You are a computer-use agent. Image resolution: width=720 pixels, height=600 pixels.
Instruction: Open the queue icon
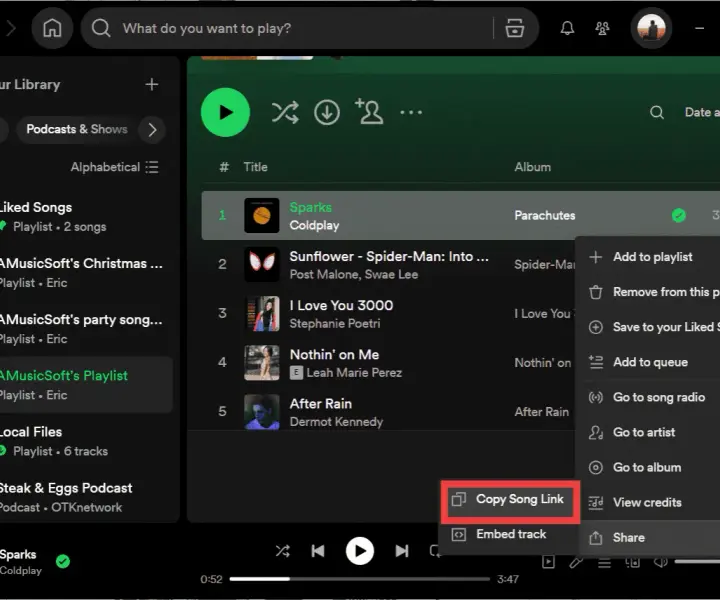604,562
